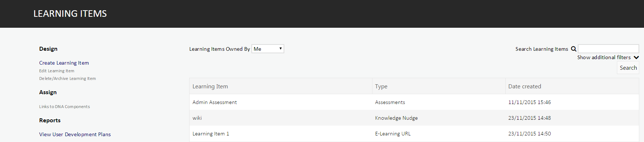The height and width of the screenshot is (142, 644).
Task: Select the Edit Learning Item link
Action: point(57,71)
